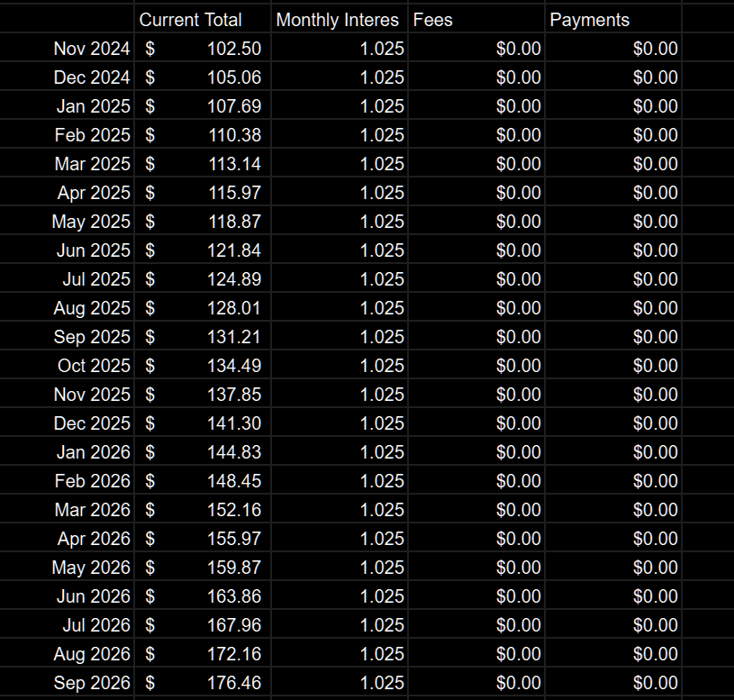Select the 105.06 total cell
This screenshot has width=734, height=700.
[203, 77]
